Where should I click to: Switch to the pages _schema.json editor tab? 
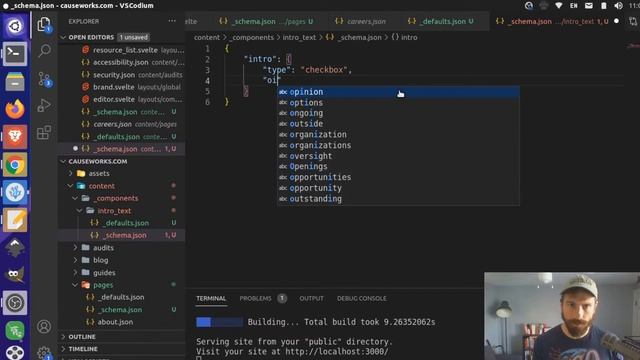[267, 21]
